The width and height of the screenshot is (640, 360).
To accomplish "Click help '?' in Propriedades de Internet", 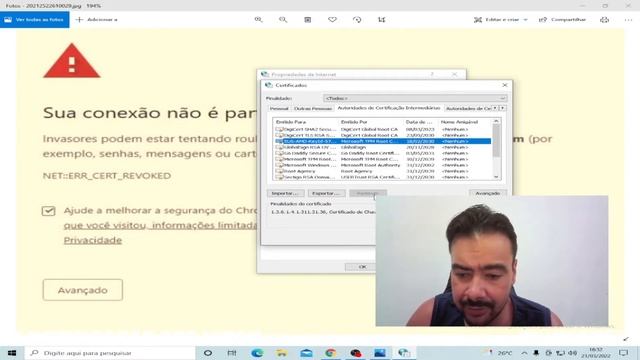I will (x=432, y=74).
